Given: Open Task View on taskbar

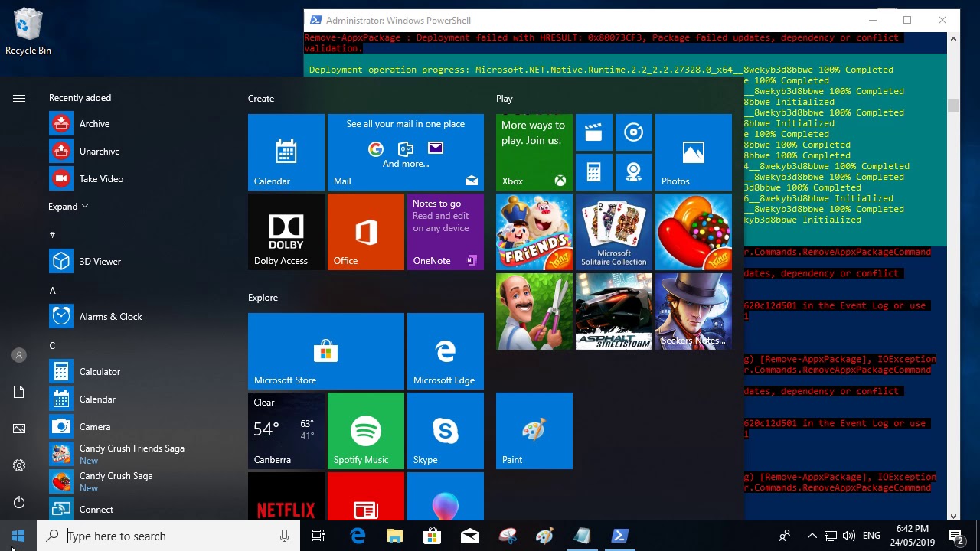Looking at the screenshot, I should coord(318,536).
